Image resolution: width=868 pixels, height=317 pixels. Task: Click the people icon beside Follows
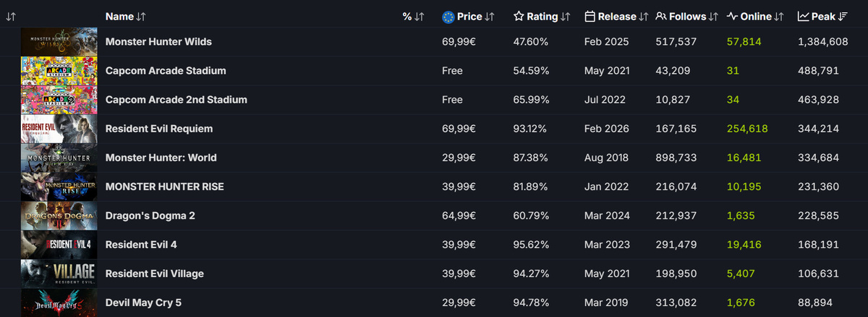pyautogui.click(x=661, y=17)
